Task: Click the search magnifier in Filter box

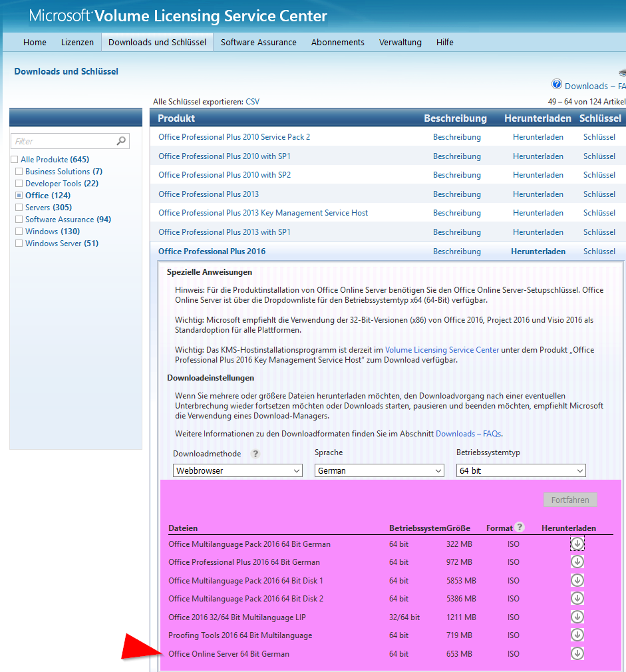Action: click(x=121, y=140)
